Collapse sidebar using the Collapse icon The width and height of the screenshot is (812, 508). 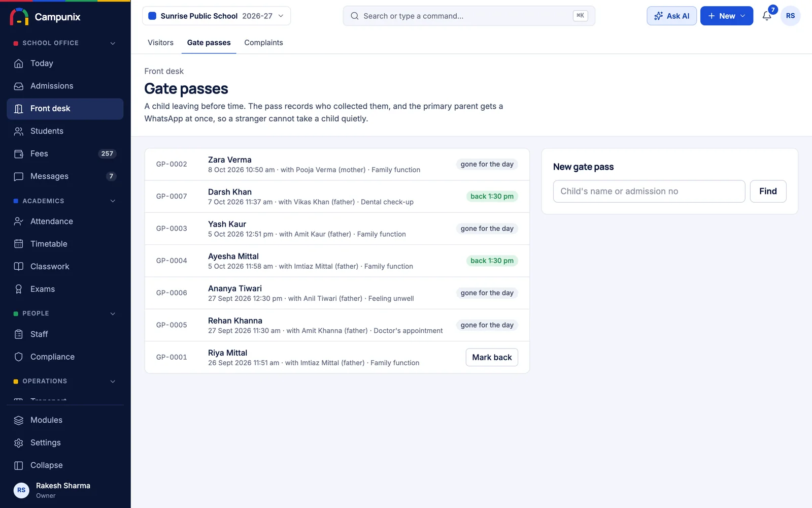click(19, 465)
